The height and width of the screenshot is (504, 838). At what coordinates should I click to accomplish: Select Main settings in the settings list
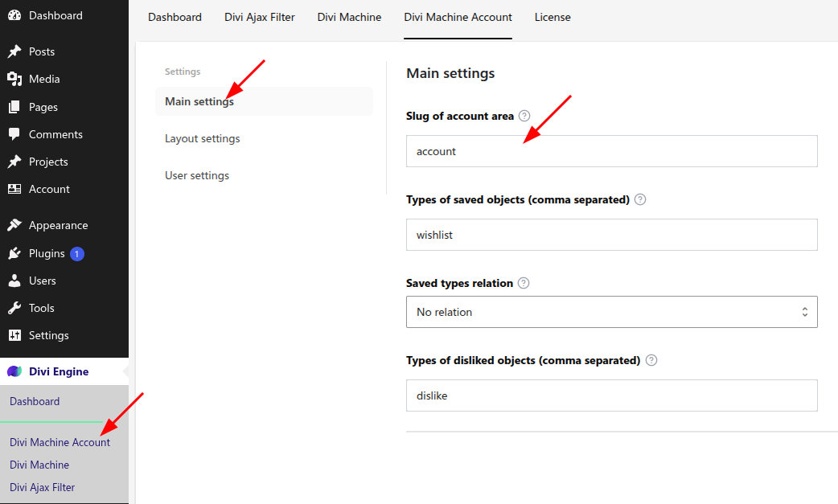pos(264,101)
